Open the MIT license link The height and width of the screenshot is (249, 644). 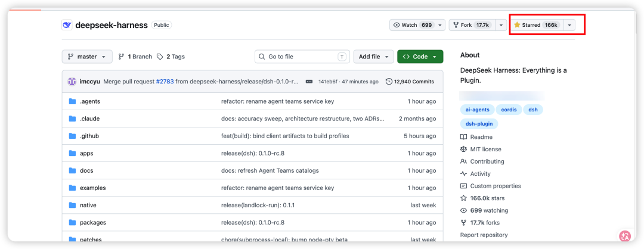tap(481, 150)
